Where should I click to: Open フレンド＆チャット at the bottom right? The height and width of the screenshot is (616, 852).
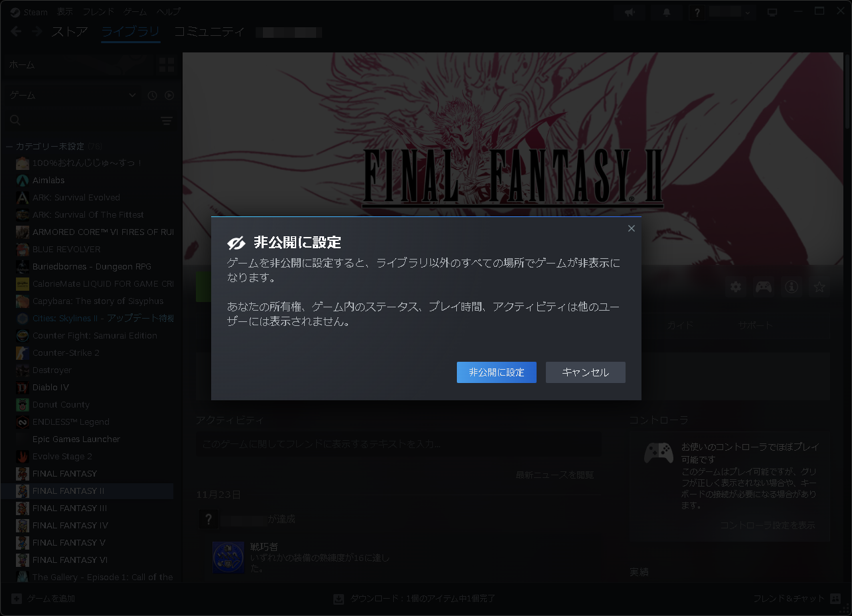797,599
